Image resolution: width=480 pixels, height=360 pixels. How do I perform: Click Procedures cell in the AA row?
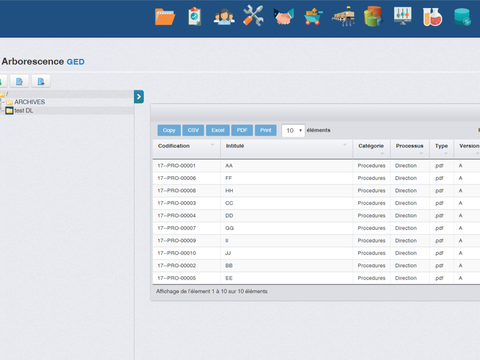coord(371,166)
